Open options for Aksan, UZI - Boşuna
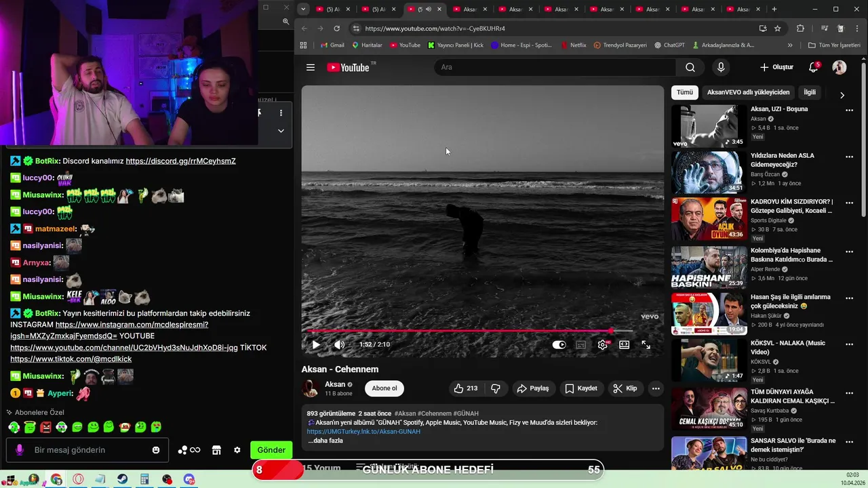 [849, 110]
